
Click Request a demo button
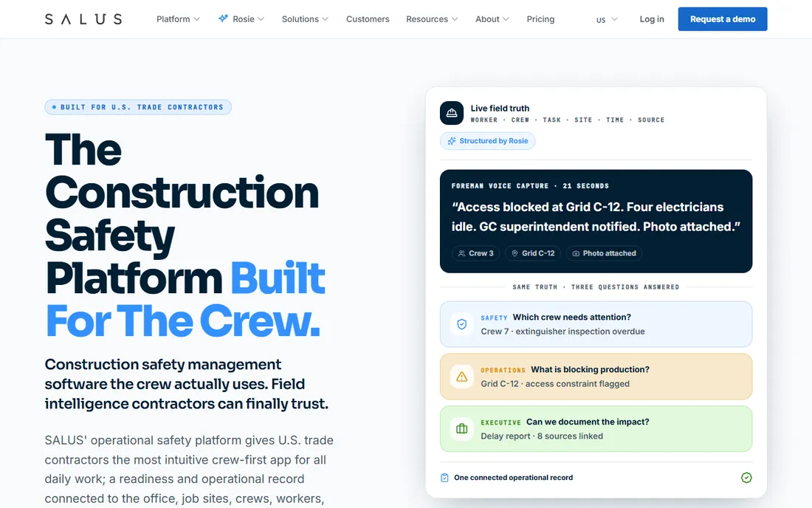click(x=723, y=19)
